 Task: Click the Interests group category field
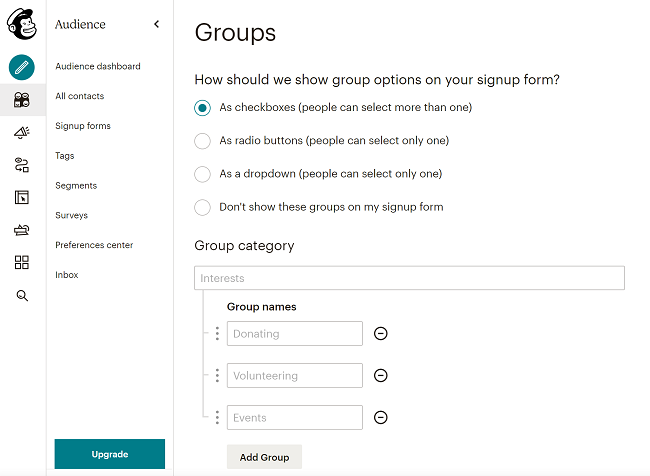(409, 278)
